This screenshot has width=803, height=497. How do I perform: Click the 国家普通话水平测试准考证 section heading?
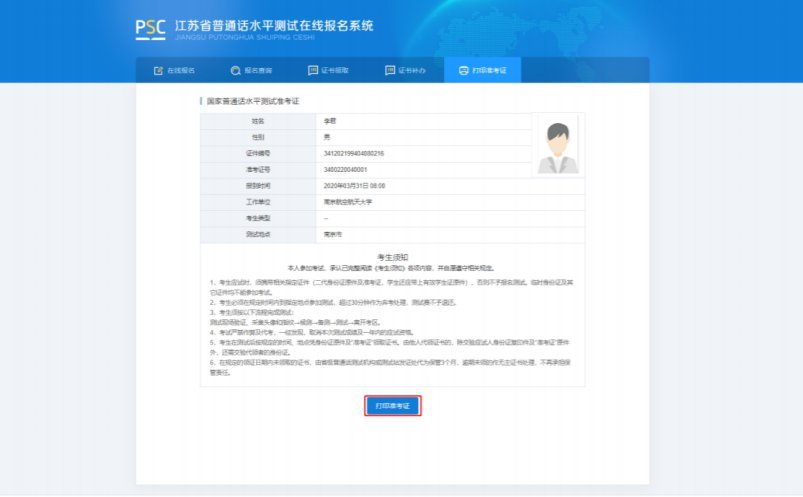pos(253,101)
